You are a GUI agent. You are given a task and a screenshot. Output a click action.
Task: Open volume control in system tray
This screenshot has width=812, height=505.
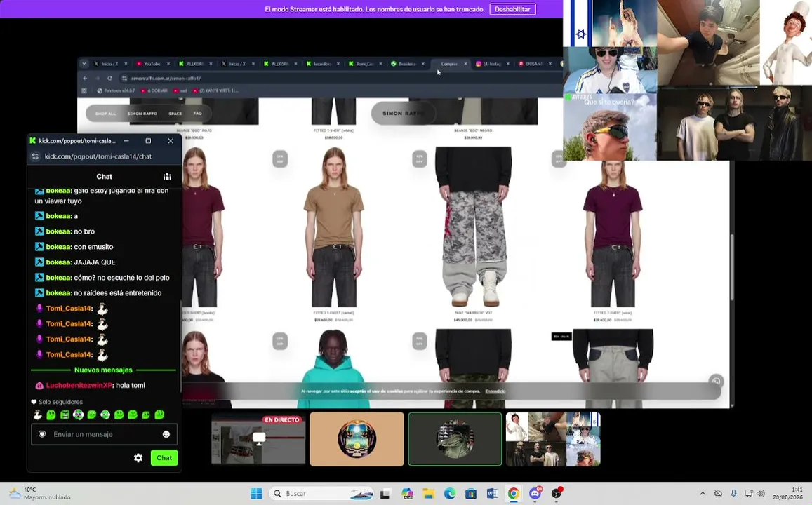(761, 494)
